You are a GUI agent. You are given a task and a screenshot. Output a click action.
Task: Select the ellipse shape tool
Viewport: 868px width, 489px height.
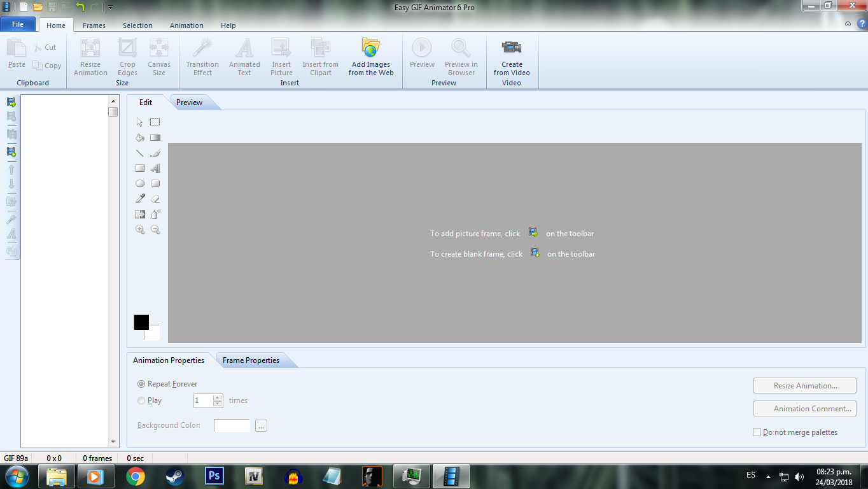click(140, 183)
